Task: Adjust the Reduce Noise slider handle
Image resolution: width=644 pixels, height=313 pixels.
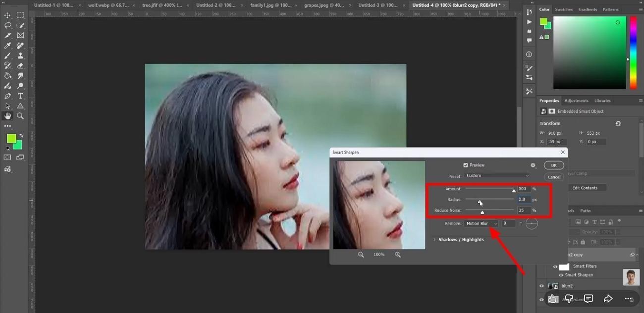Action: 482,212
